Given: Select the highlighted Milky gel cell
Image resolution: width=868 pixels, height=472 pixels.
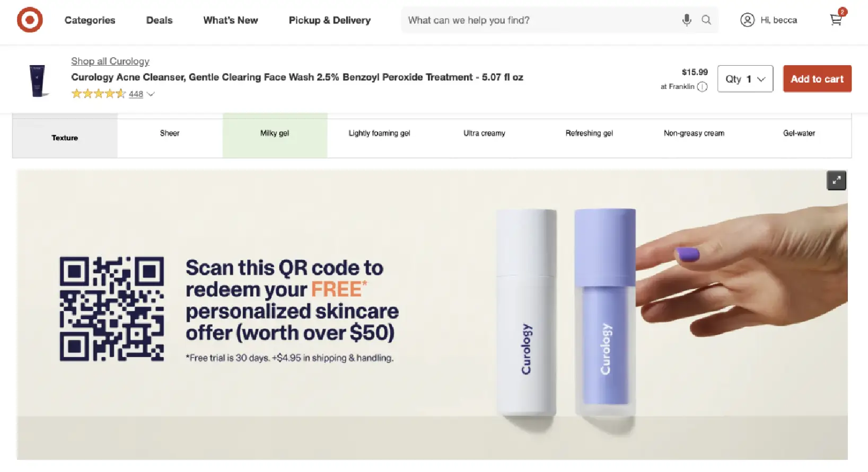Looking at the screenshot, I should click(275, 136).
